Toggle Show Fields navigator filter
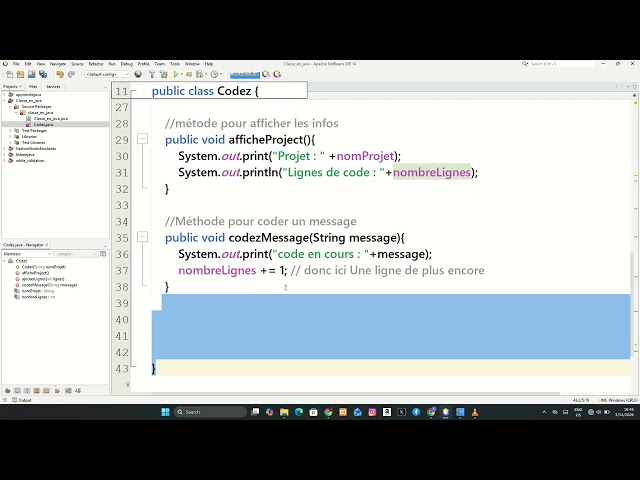Image resolution: width=640 pixels, height=480 pixels. tap(17, 391)
